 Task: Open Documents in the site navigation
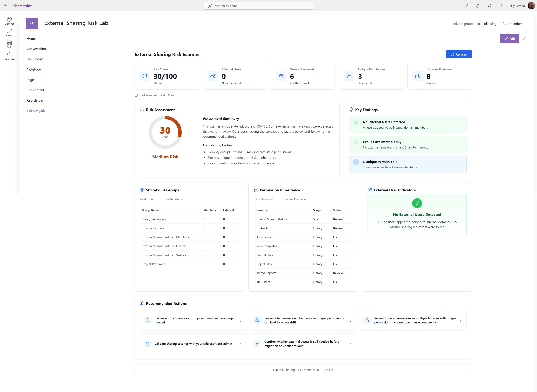tap(35, 59)
